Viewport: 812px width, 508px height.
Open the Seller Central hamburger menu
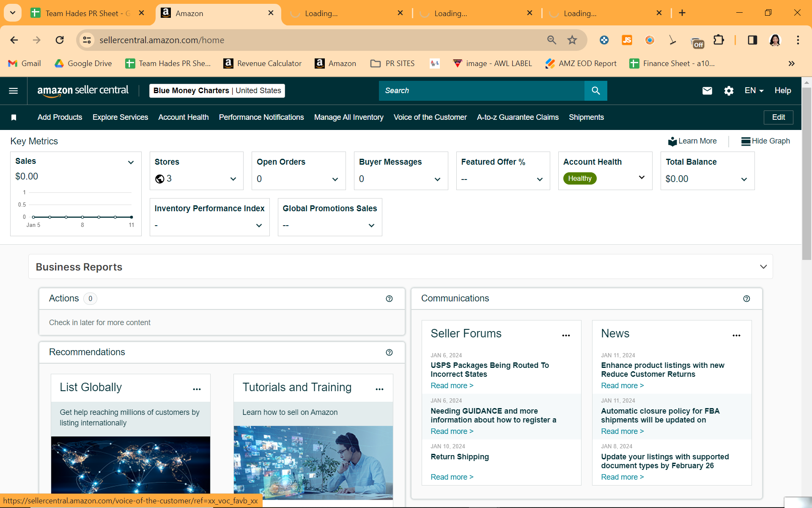point(14,91)
